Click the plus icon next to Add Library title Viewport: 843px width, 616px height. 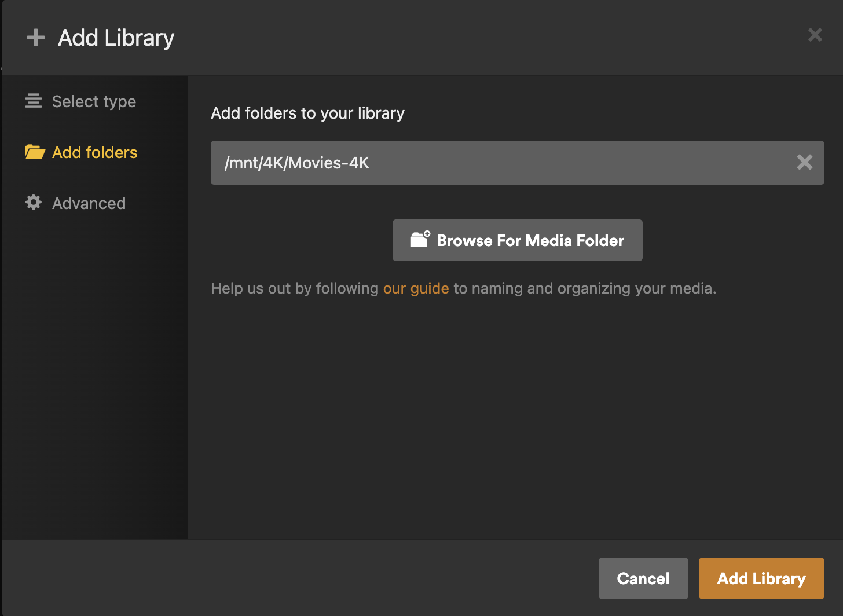click(x=36, y=38)
